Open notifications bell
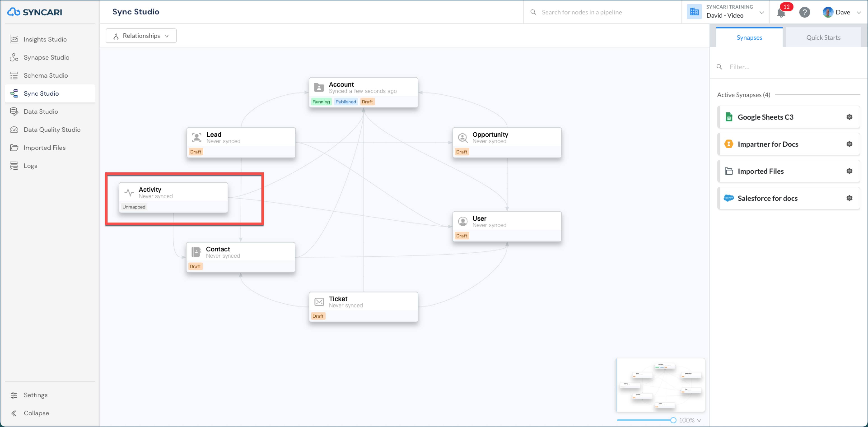The height and width of the screenshot is (427, 868). coord(781,12)
